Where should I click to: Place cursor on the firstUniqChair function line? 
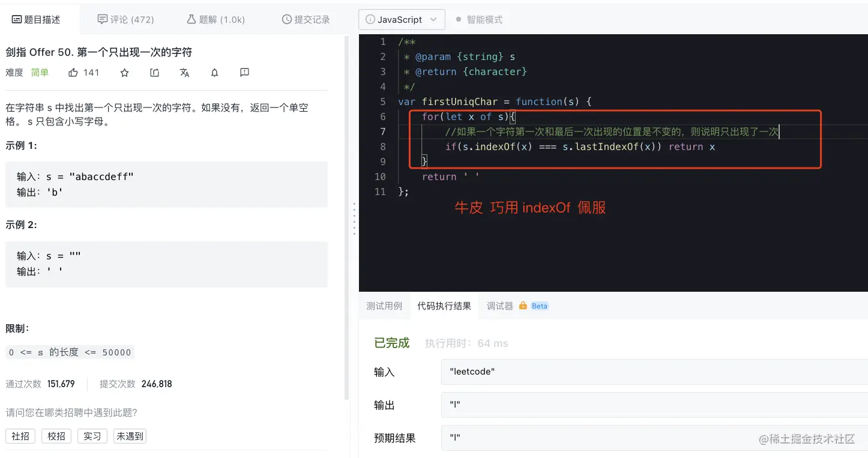pyautogui.click(x=495, y=101)
